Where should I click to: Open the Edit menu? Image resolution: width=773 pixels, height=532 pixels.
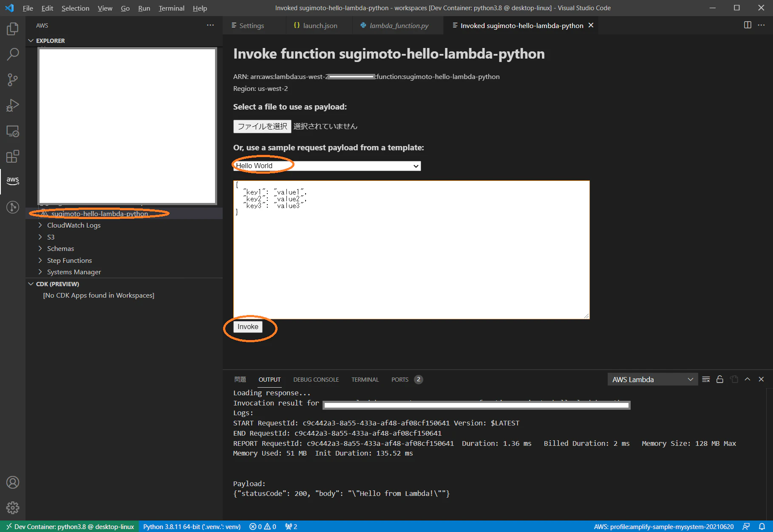tap(47, 8)
